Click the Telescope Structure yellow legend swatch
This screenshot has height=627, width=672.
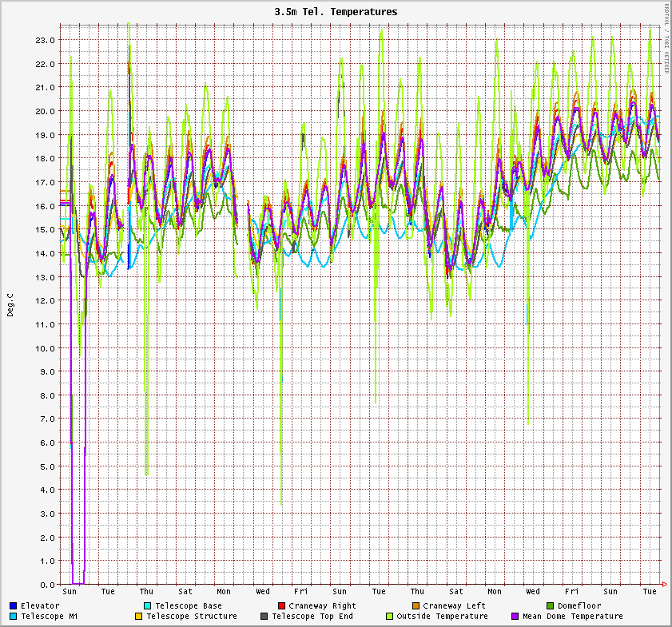pos(138,617)
